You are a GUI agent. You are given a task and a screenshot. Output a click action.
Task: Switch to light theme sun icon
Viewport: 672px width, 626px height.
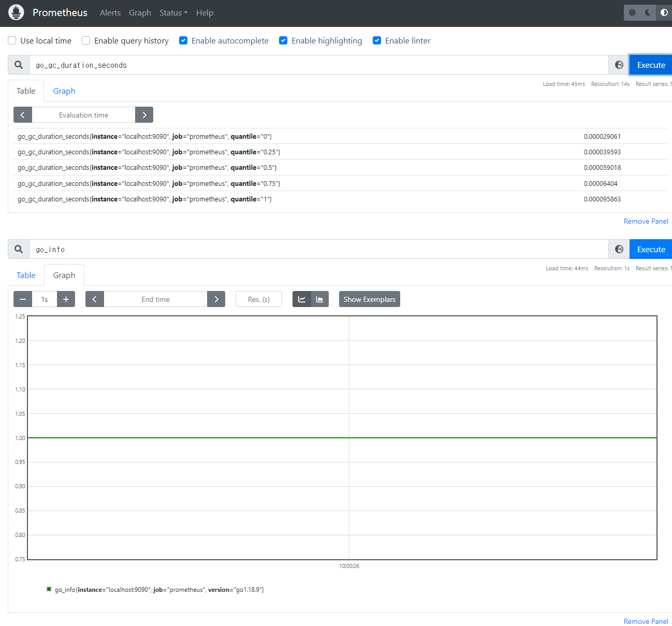(632, 12)
